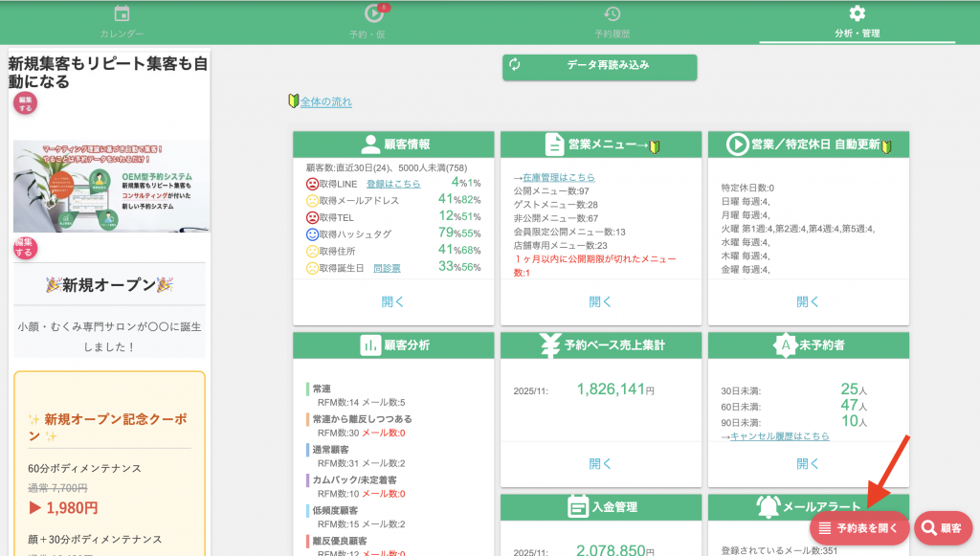Open the 予約履歴 history tab
Screen dimensions: 980x556
612,21
